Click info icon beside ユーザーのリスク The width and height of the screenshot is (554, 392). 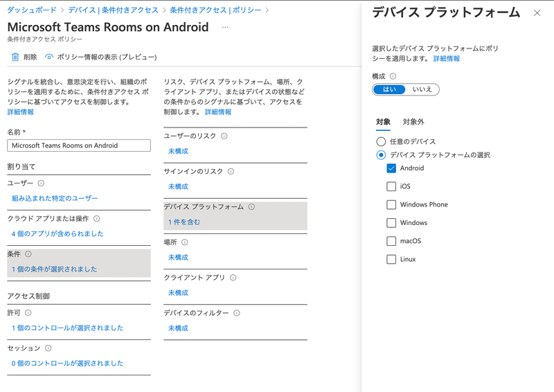[x=224, y=136]
